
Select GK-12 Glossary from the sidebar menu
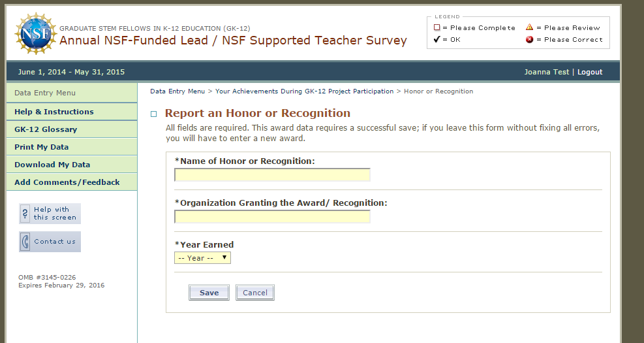point(46,129)
